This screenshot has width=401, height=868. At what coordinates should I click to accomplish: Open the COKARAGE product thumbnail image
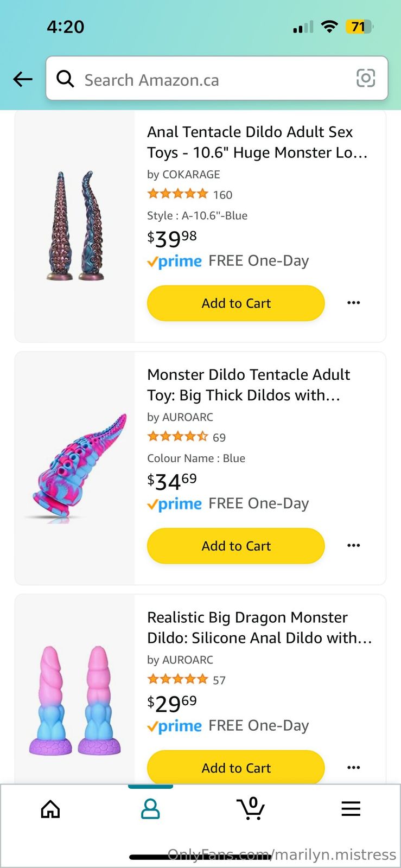point(75,226)
